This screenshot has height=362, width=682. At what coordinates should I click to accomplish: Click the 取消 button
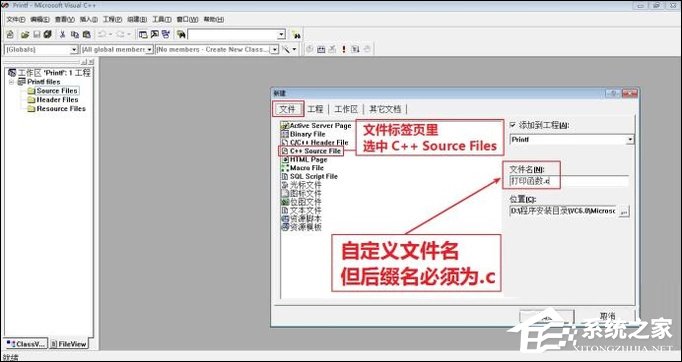click(607, 316)
